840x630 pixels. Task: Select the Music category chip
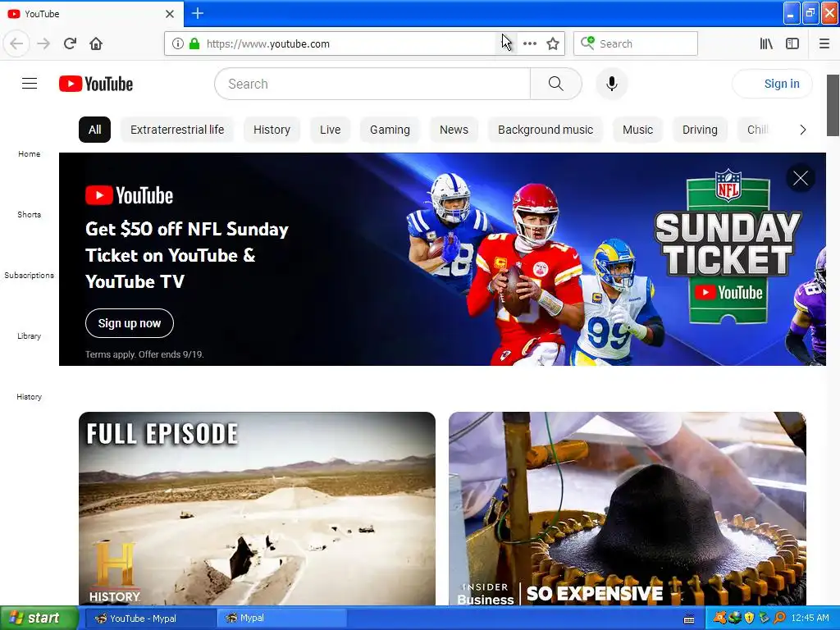(637, 130)
